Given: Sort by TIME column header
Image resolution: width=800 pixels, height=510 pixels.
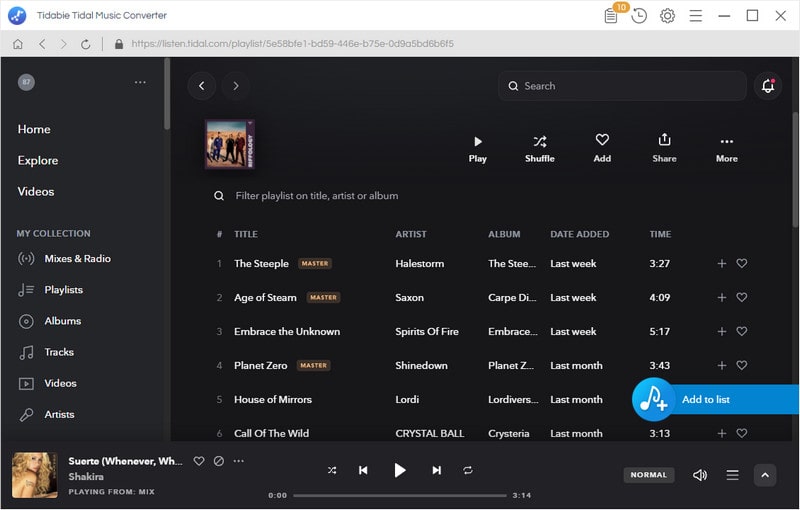Looking at the screenshot, I should (x=660, y=234).
